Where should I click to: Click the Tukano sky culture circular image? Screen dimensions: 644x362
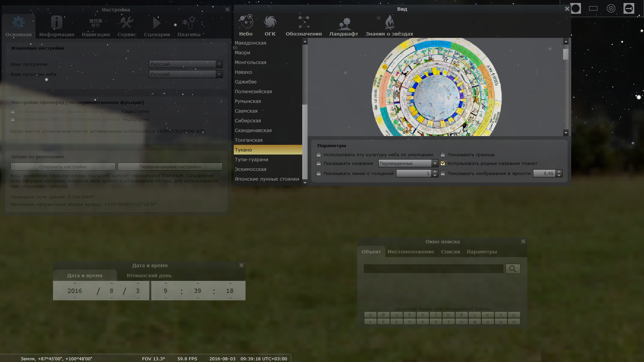pos(436,87)
